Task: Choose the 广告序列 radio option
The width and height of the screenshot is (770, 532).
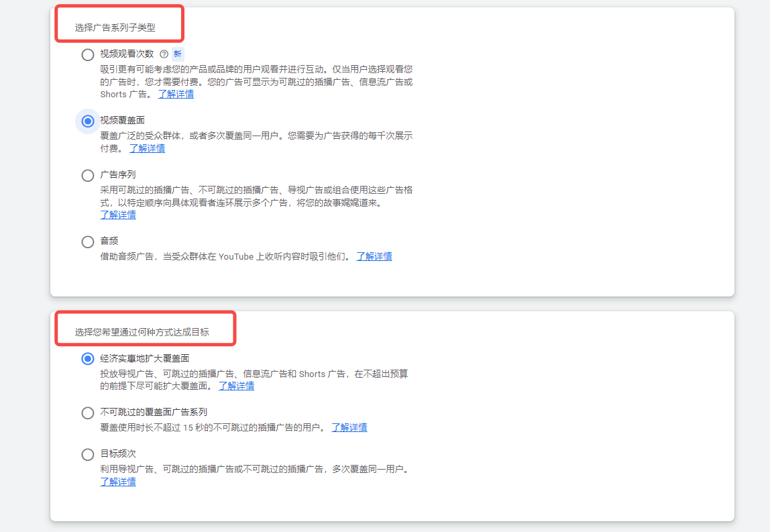Action: (88, 176)
